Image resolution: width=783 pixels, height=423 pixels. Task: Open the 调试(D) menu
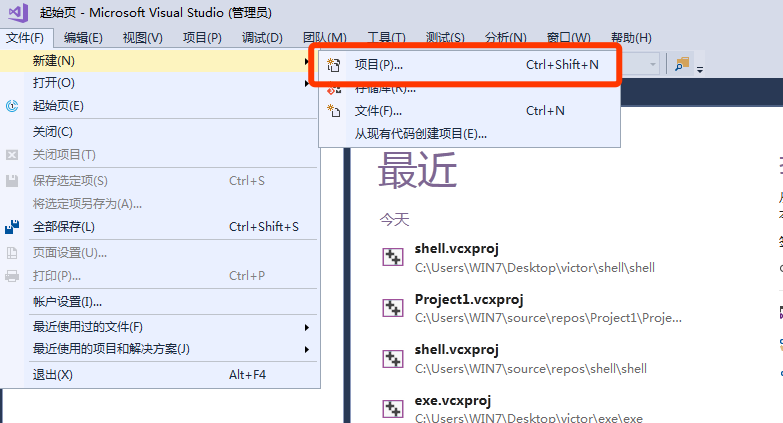pos(262,38)
